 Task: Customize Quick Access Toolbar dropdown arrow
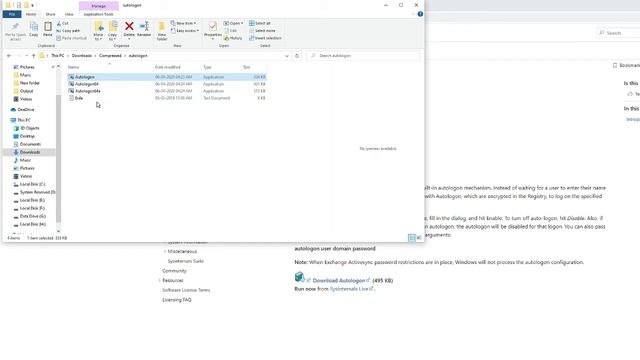33,5
